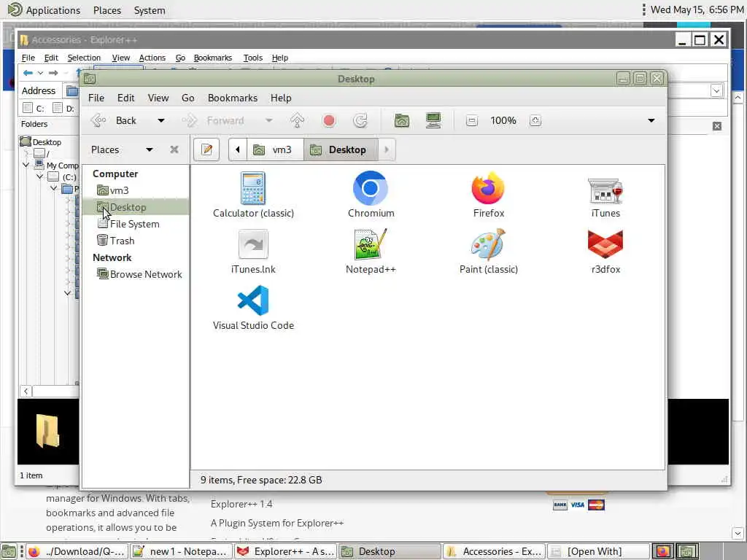Viewport: 747px width, 560px height.
Task: Close the Places side pane
Action: coord(174,149)
